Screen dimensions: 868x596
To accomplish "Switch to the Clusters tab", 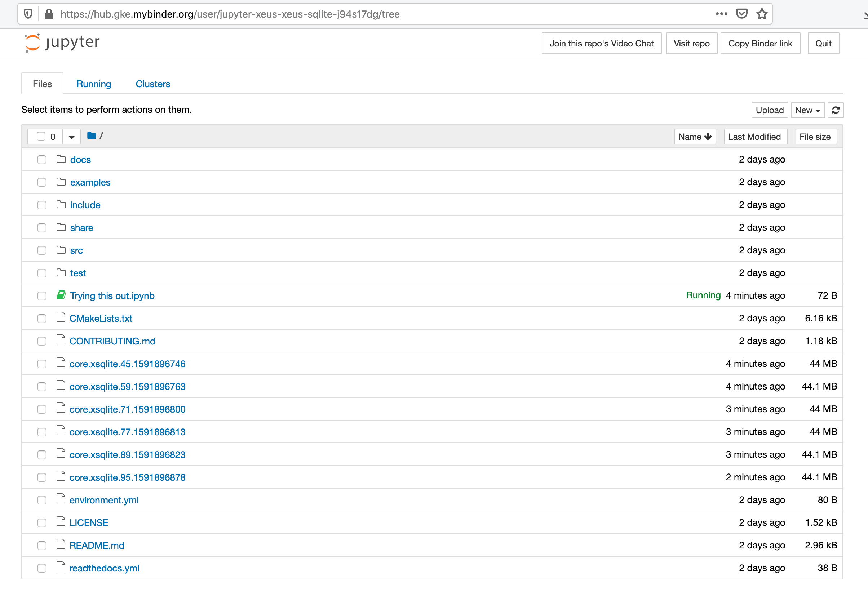I will (x=153, y=84).
